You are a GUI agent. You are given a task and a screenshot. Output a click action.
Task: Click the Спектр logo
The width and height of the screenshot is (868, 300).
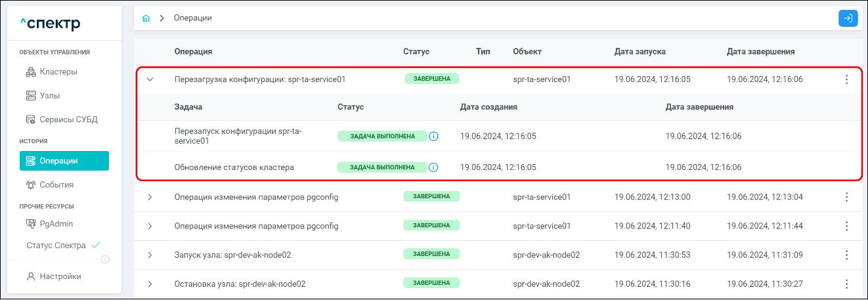tap(50, 24)
